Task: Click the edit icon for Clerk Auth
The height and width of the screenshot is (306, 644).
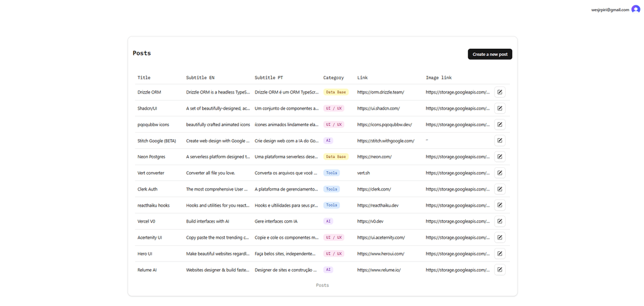Action: (500, 189)
